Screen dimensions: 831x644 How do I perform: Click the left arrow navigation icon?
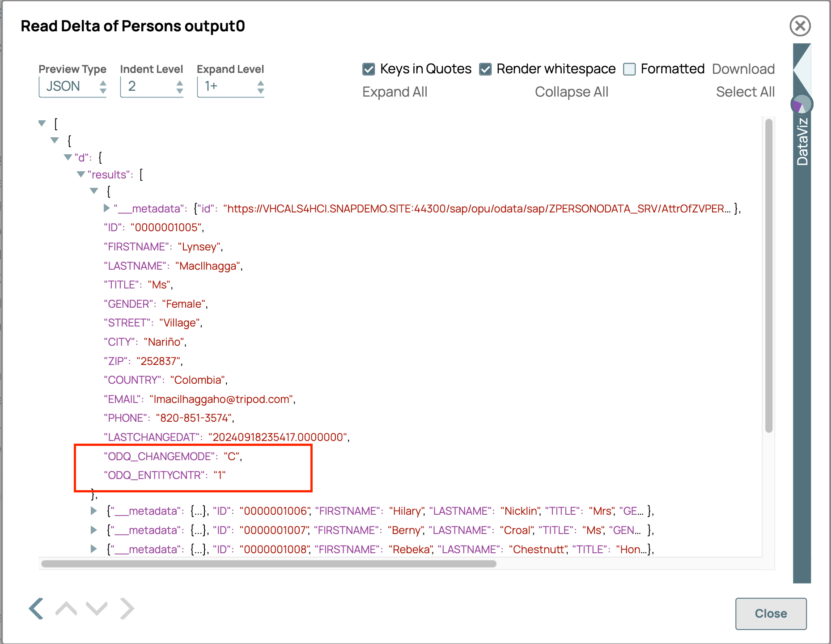pos(36,609)
